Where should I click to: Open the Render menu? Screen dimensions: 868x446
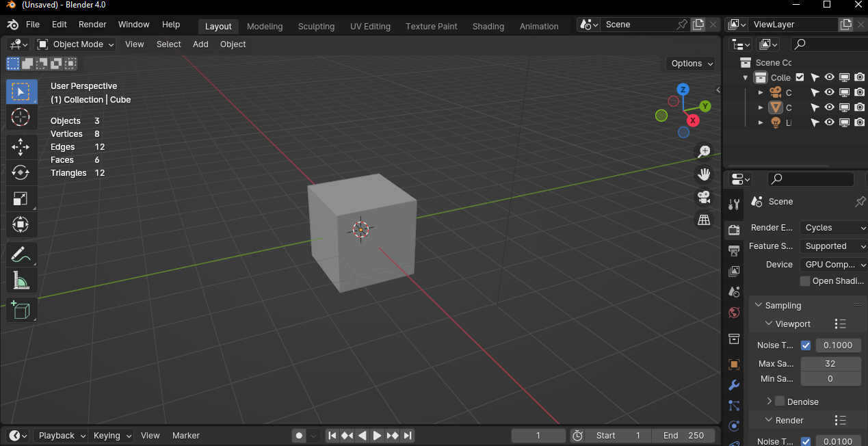point(92,25)
